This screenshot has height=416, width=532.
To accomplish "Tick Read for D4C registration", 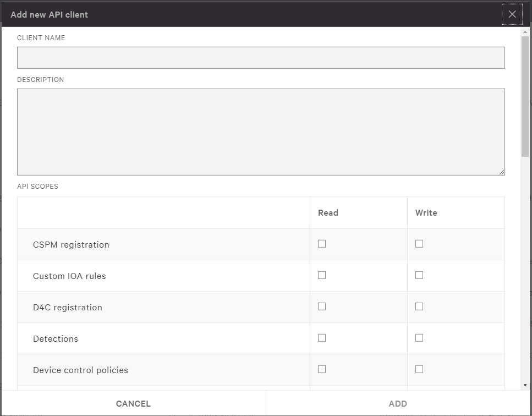I will pyautogui.click(x=322, y=306).
